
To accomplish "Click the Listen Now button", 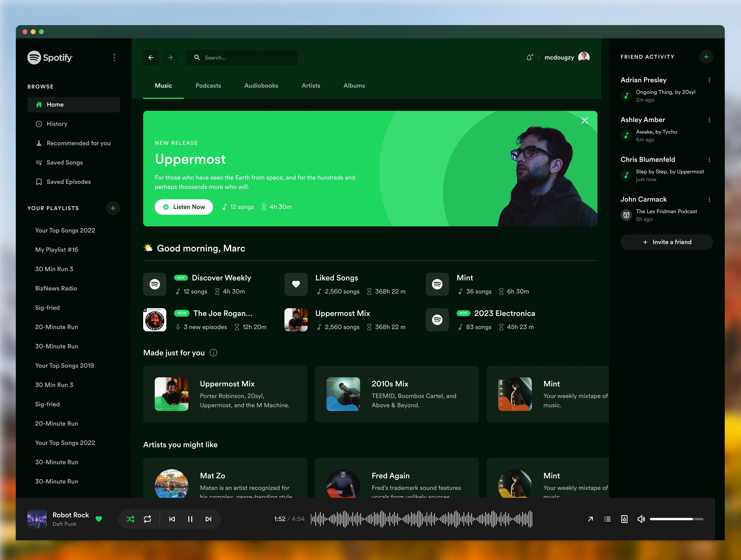I will tap(184, 207).
